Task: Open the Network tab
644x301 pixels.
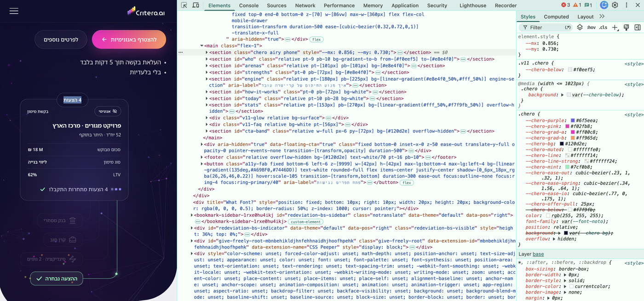Action: point(305,6)
